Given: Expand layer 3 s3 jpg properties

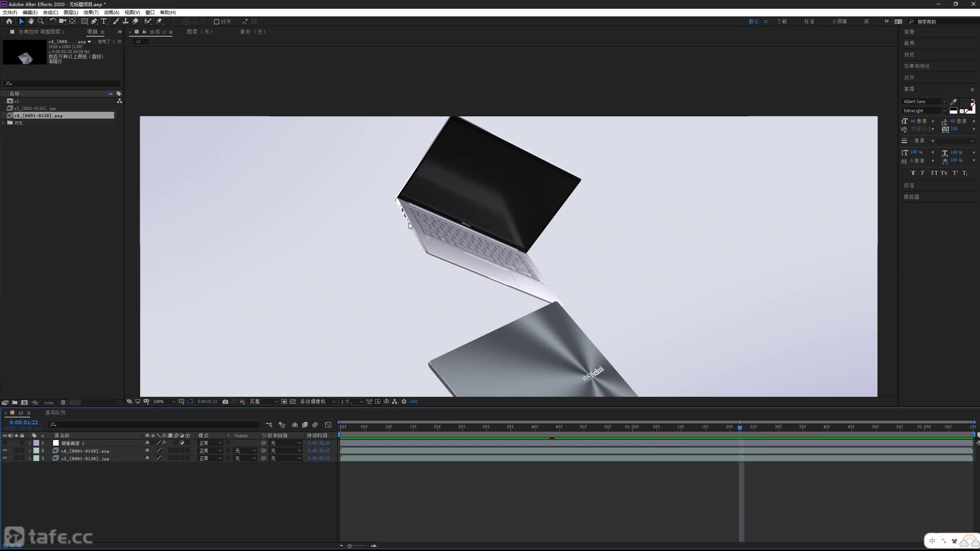Looking at the screenshot, I should [29, 458].
